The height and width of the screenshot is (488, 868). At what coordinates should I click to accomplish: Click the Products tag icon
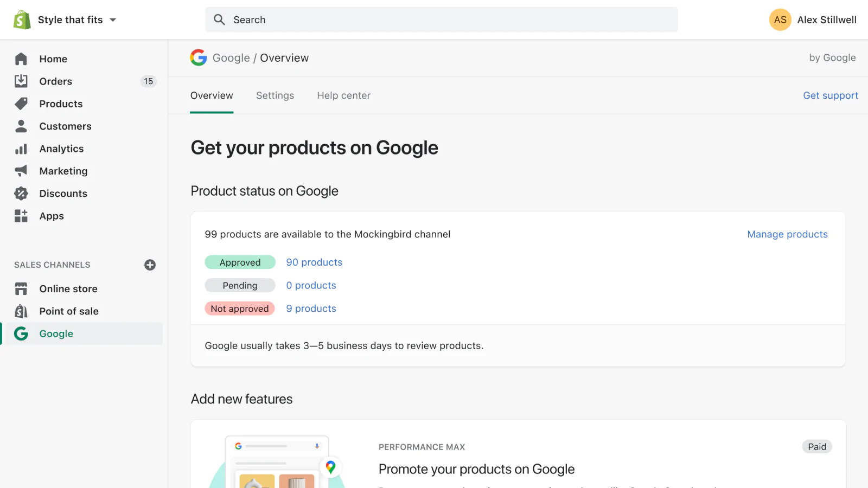tap(21, 104)
